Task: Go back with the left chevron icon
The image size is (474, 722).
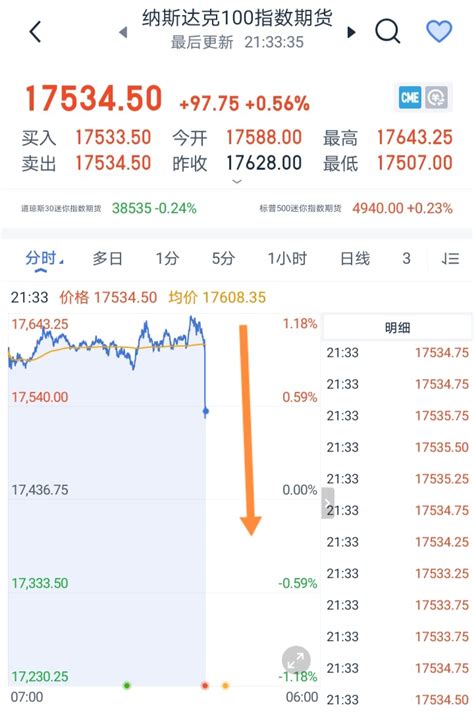Action: pyautogui.click(x=35, y=32)
